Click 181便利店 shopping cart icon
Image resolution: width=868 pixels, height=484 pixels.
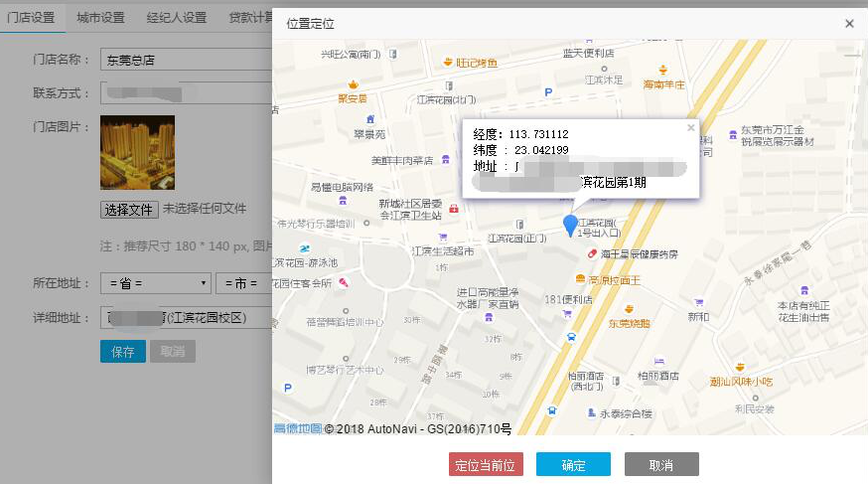pos(567,314)
